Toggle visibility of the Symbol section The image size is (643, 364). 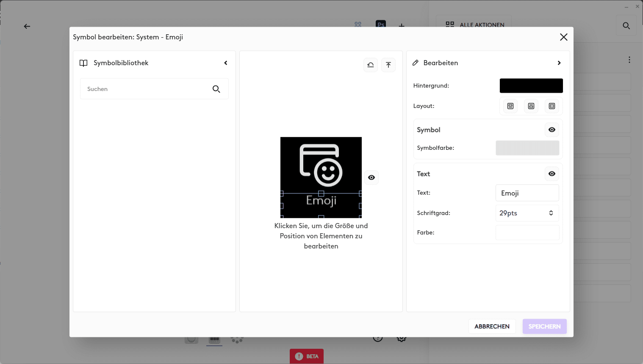click(552, 130)
